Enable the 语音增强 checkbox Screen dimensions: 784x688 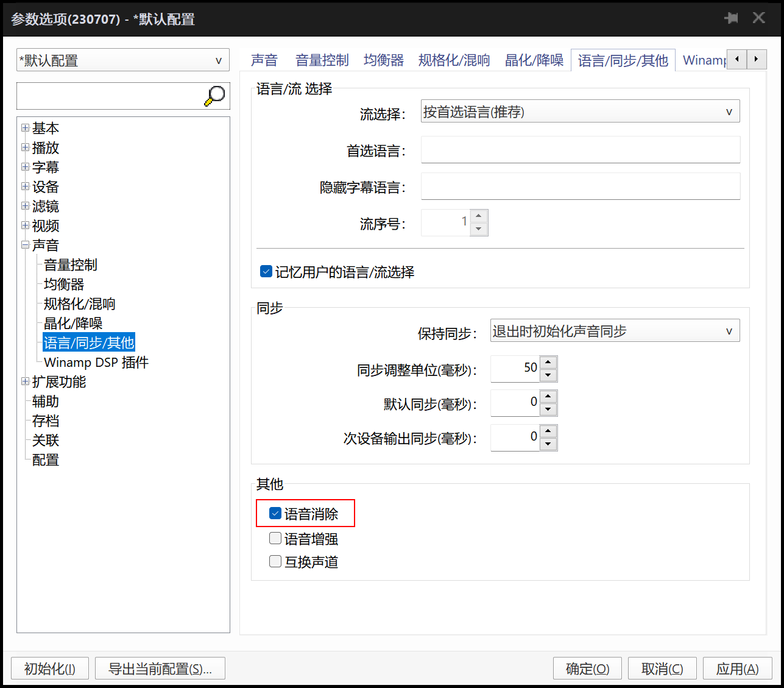coord(275,538)
